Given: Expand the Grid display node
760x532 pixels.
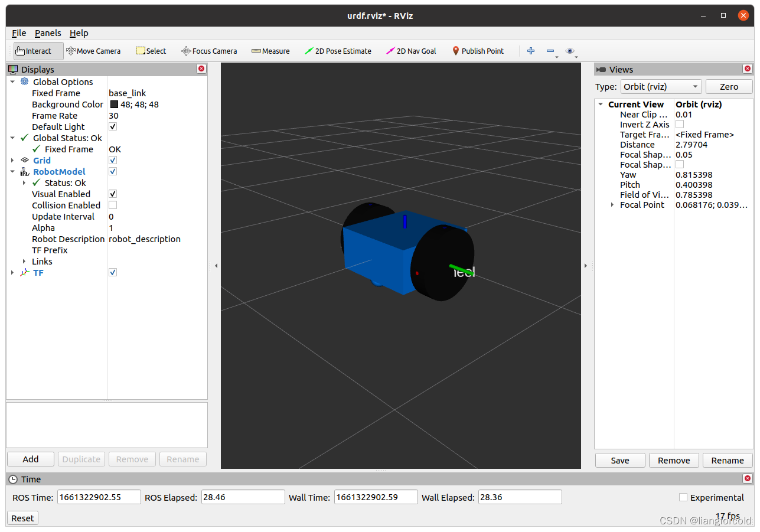Looking at the screenshot, I should pos(12,160).
